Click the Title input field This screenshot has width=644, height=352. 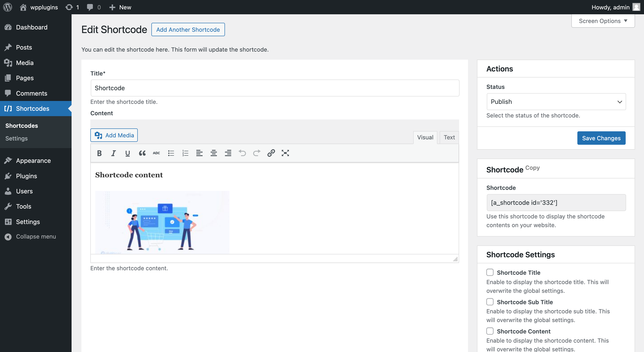pyautogui.click(x=275, y=88)
